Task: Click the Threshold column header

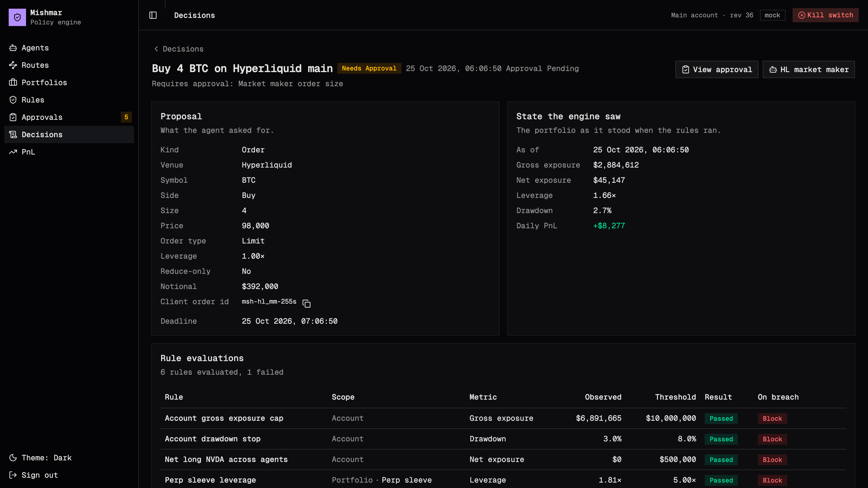Action: coord(675,397)
